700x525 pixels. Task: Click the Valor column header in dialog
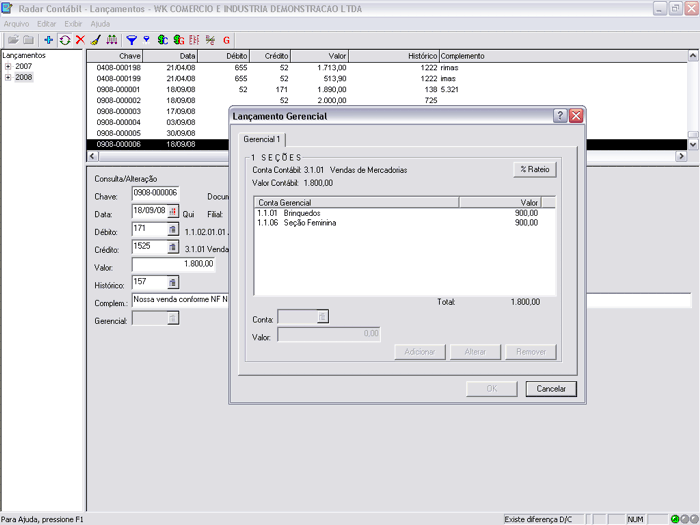tap(499, 202)
